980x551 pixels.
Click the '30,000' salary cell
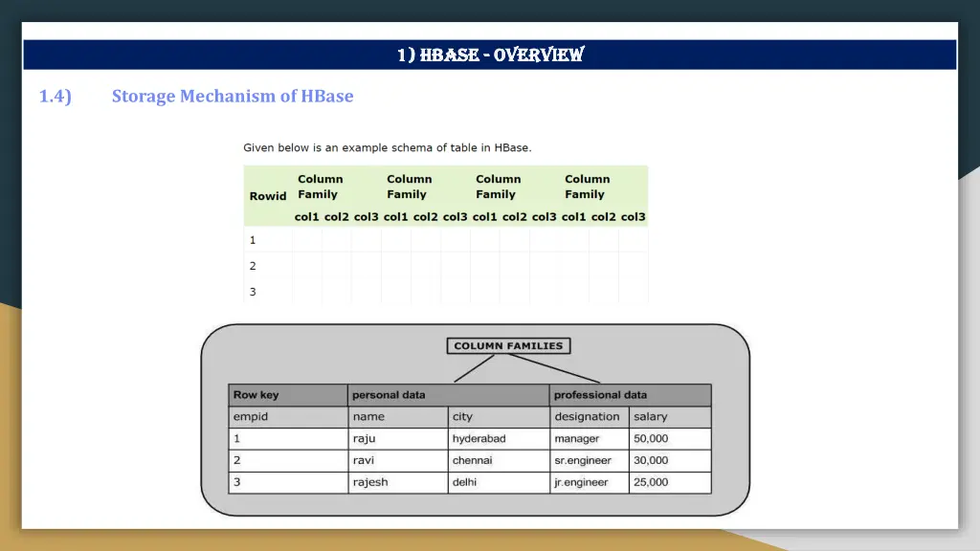click(x=669, y=460)
